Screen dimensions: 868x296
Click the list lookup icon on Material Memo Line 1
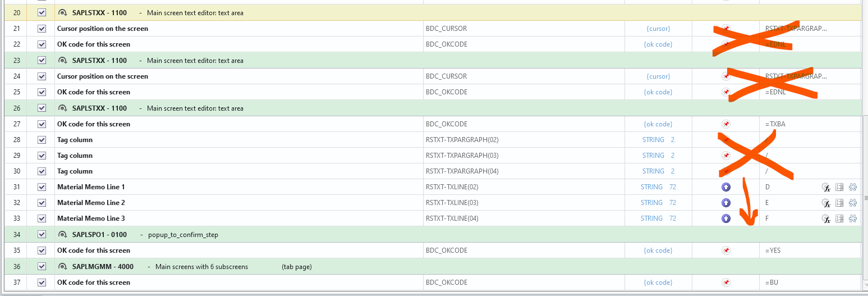coord(839,187)
